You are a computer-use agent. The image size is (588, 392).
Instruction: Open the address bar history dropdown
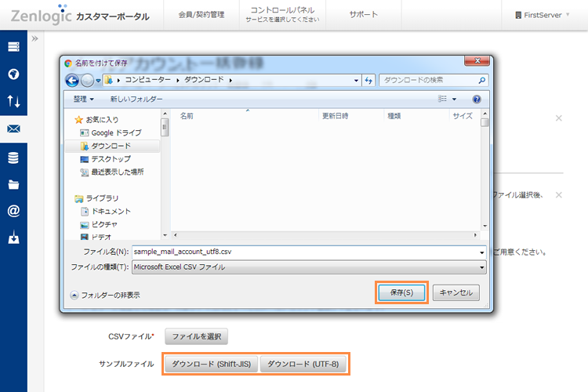pos(356,80)
